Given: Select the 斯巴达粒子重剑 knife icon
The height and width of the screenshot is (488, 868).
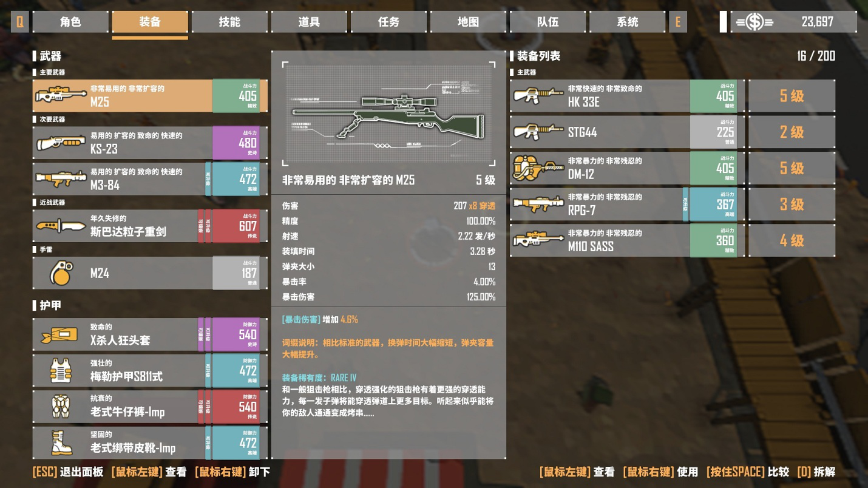Looking at the screenshot, I should point(60,226).
